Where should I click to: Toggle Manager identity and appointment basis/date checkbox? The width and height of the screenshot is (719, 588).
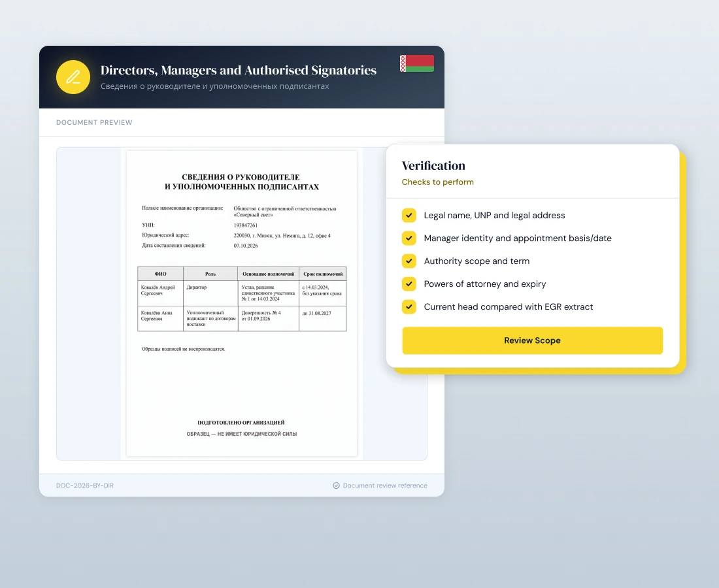point(409,238)
